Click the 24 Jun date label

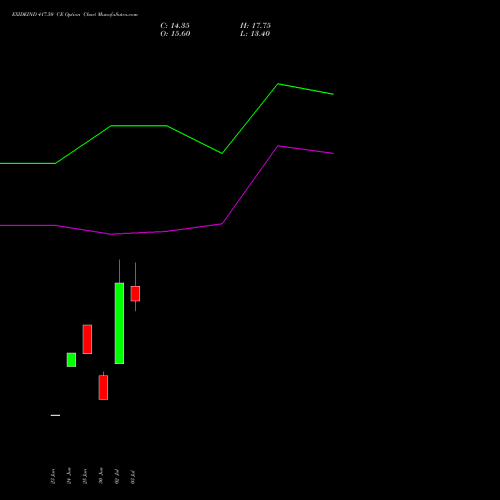click(69, 476)
